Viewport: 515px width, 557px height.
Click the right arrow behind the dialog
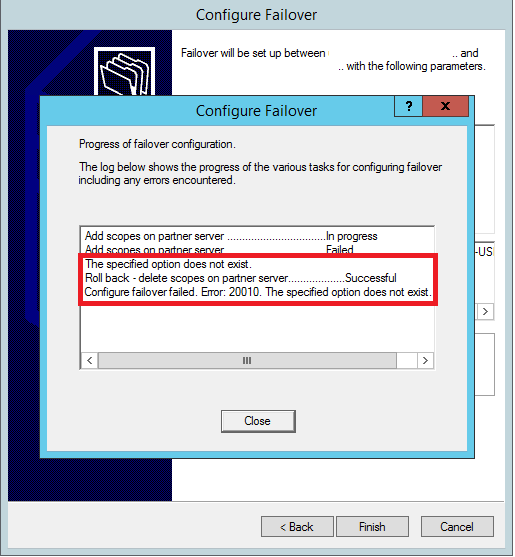pos(485,312)
